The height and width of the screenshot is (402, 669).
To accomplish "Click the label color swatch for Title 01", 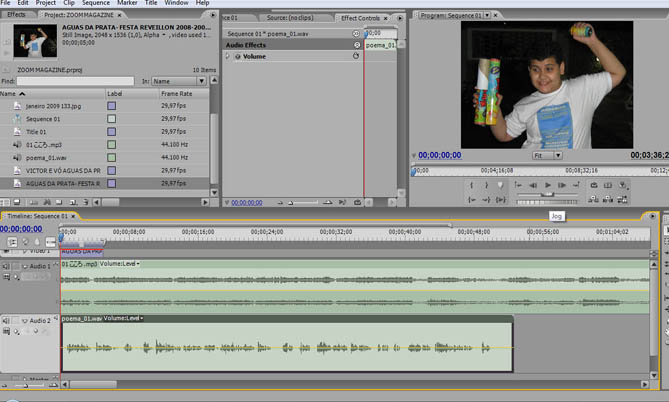I will [111, 131].
